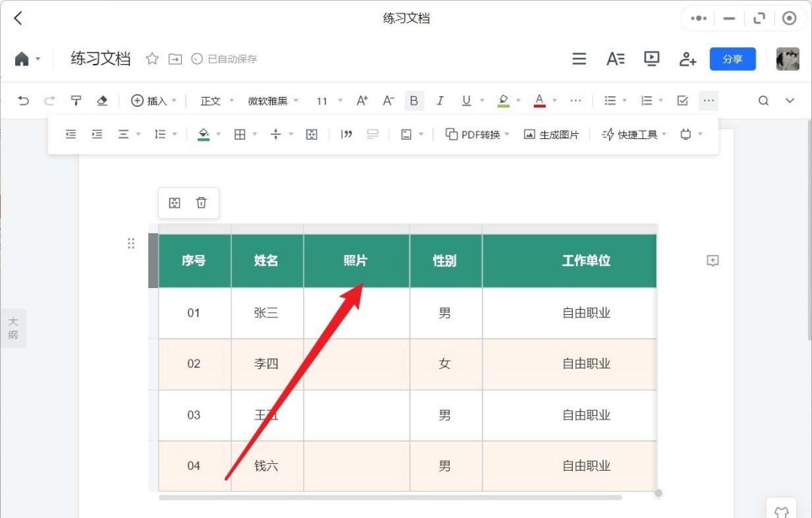This screenshot has width=812, height=518.
Task: Apply underline formatting
Action: 465,100
